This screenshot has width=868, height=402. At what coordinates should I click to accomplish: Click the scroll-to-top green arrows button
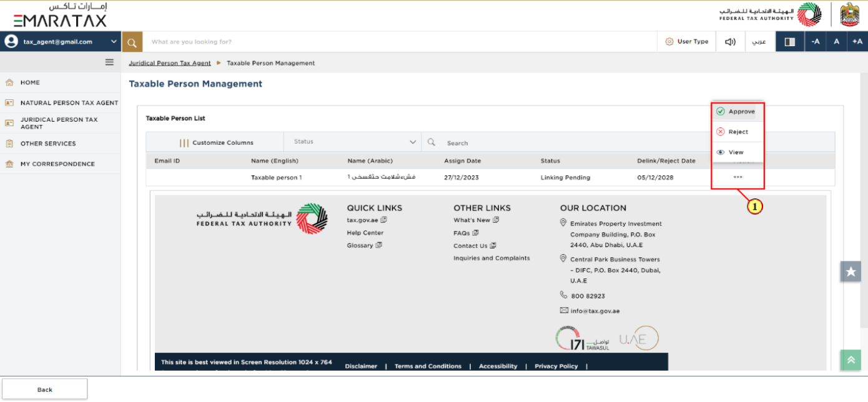click(x=851, y=360)
